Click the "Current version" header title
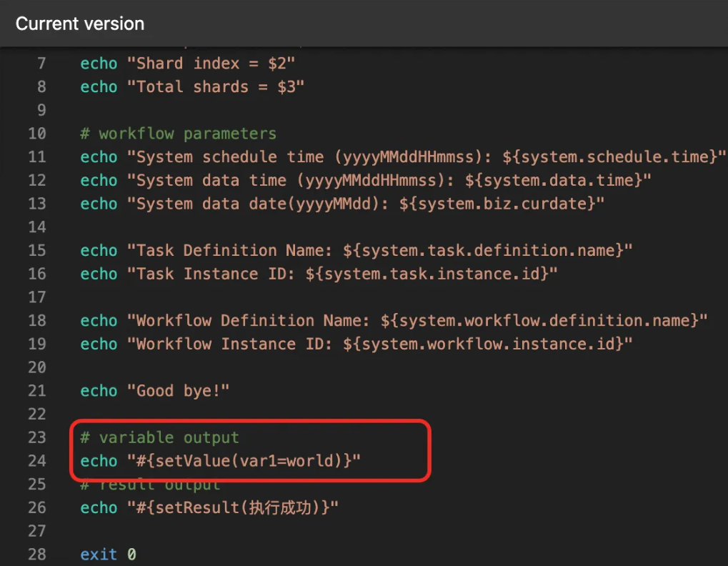The image size is (728, 566). (80, 24)
